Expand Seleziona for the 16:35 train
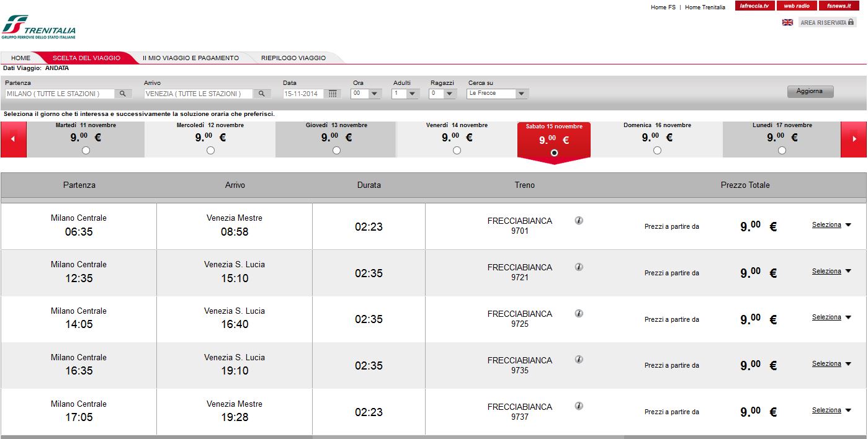 831,364
